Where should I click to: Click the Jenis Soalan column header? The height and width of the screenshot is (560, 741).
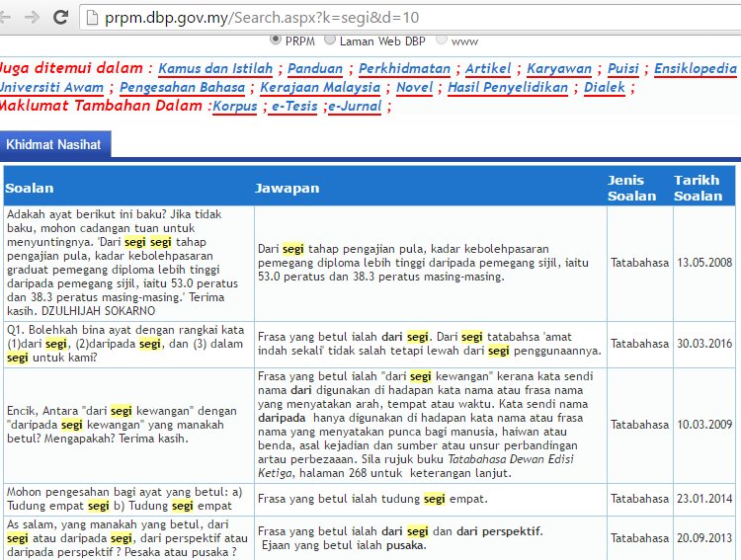[640, 188]
